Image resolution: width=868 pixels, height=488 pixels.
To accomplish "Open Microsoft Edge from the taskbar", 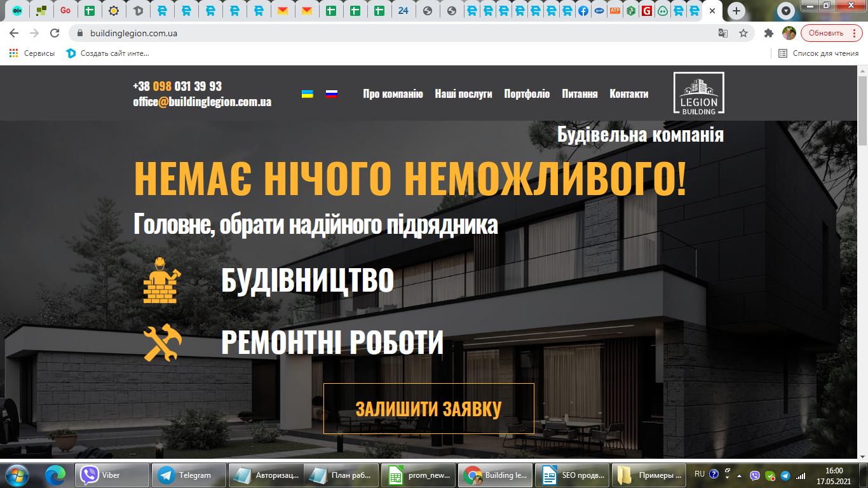I will 55,475.
